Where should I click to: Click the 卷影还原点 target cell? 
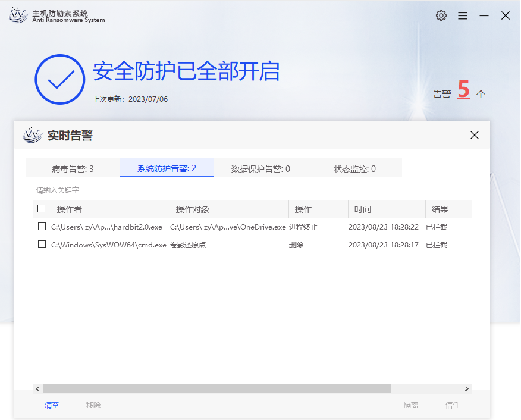[188, 245]
